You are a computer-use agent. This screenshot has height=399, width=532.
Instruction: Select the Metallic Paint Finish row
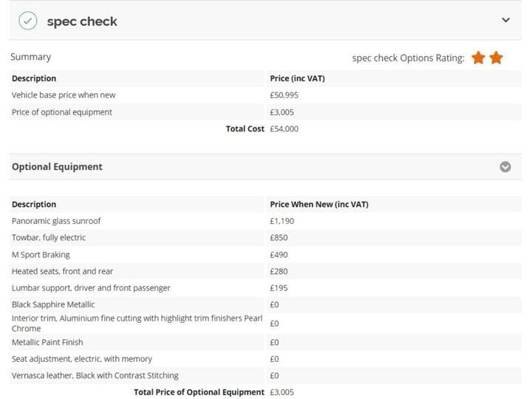coord(265,342)
